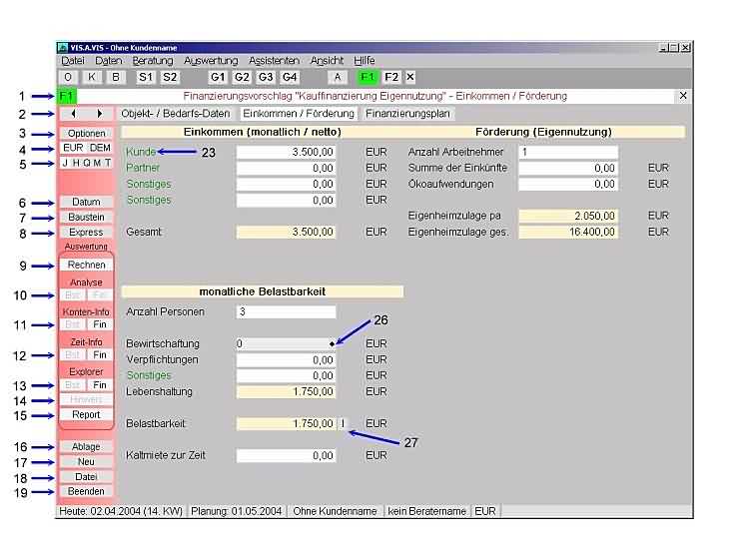Select the G3 toolbar button
The width and height of the screenshot is (749, 560).
(266, 76)
